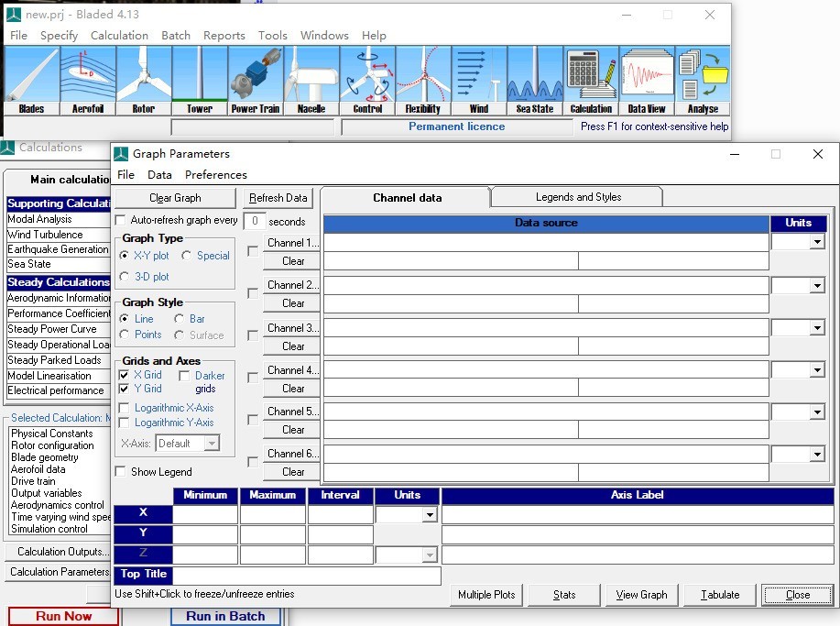Enable the Show Legend checkbox
Viewport: 840px width, 626px height.
coord(121,472)
